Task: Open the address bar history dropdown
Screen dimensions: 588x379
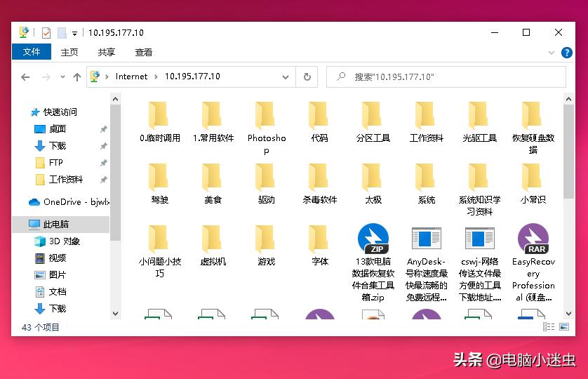Action: [x=286, y=77]
